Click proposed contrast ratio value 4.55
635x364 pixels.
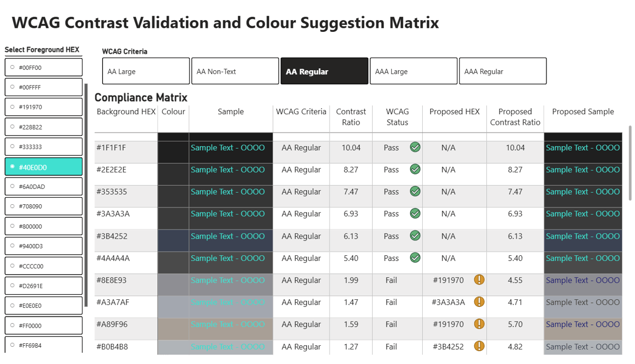tap(515, 280)
